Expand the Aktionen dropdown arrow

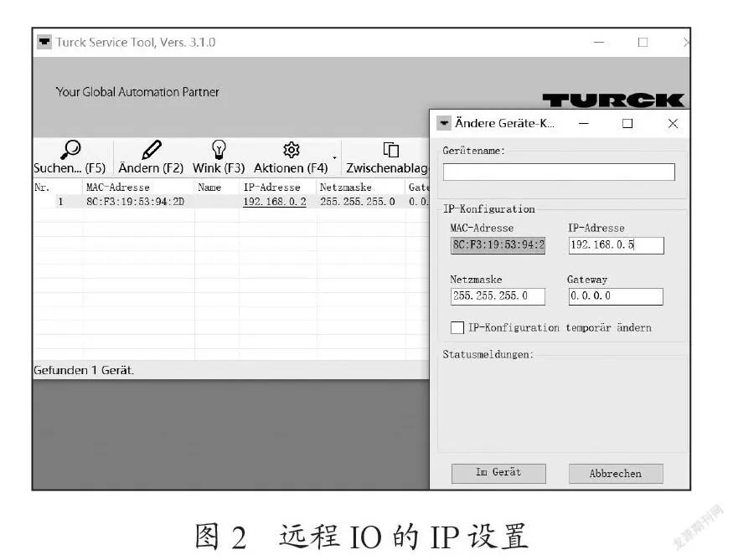[334, 158]
